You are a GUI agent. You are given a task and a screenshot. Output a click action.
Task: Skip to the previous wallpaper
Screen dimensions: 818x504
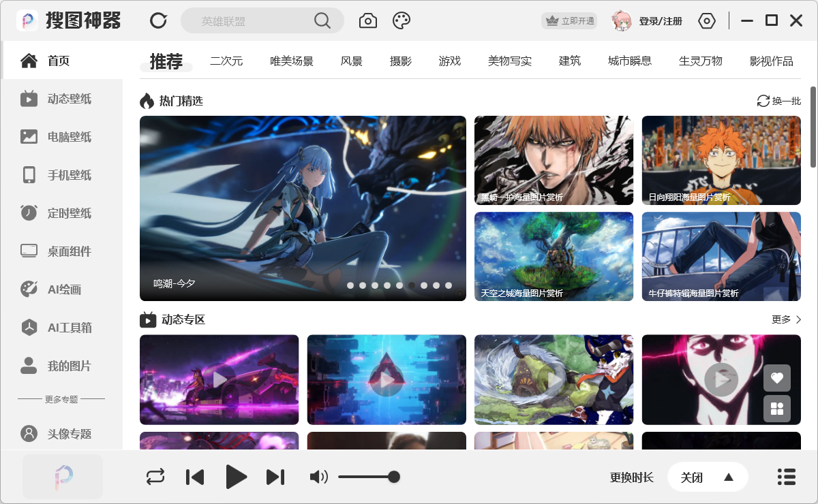(x=195, y=477)
